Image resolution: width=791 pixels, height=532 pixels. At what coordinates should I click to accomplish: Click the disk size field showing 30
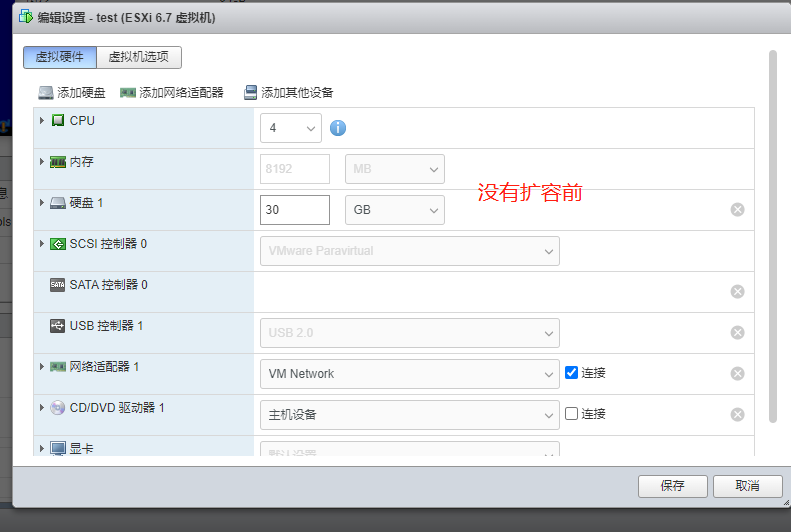[x=295, y=210]
